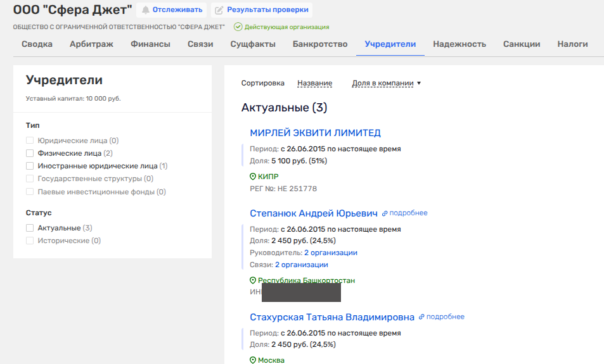The image size is (604, 364).
Task: Click the pencil icon next to Результаты проверки
Action: click(219, 10)
